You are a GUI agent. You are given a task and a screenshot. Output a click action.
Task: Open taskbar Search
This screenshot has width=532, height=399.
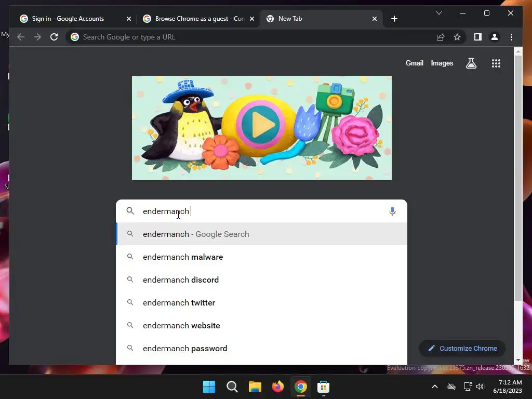[x=232, y=387]
